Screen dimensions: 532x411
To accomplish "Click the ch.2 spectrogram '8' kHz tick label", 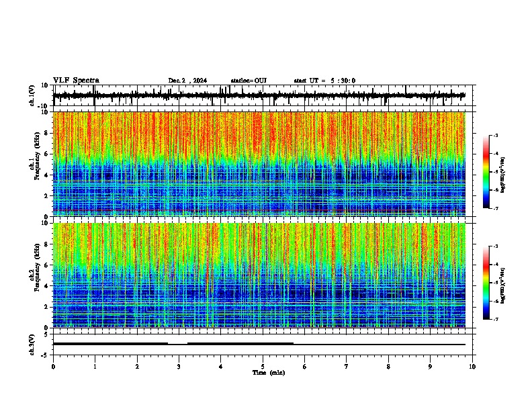I will (x=47, y=244).
